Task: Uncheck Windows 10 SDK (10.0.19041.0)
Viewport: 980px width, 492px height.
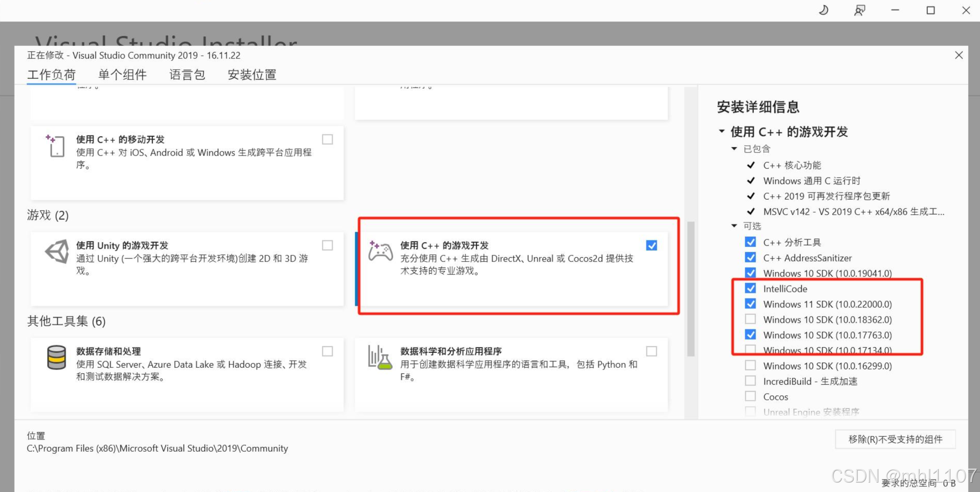Action: point(750,272)
